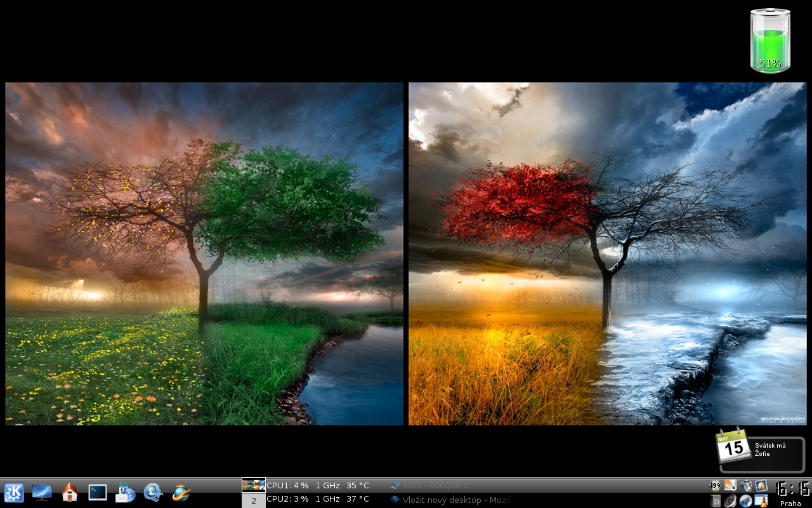The image size is (812, 508).
Task: Click the blue bird tray icon
Action: coord(746,501)
